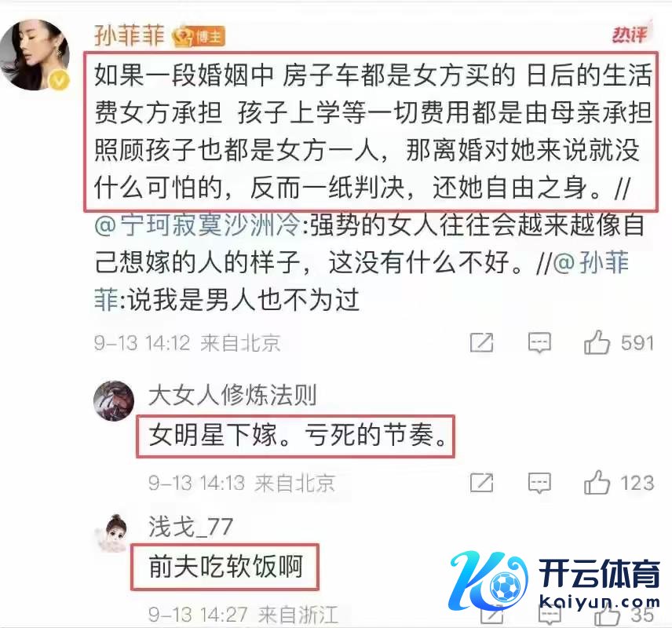This screenshot has height=628, width=672.
Task: Open reply bubble on 大女人修炼法则 comment
Action: click(x=539, y=483)
